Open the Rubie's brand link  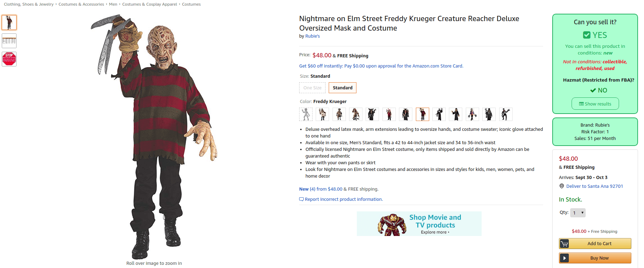point(312,36)
